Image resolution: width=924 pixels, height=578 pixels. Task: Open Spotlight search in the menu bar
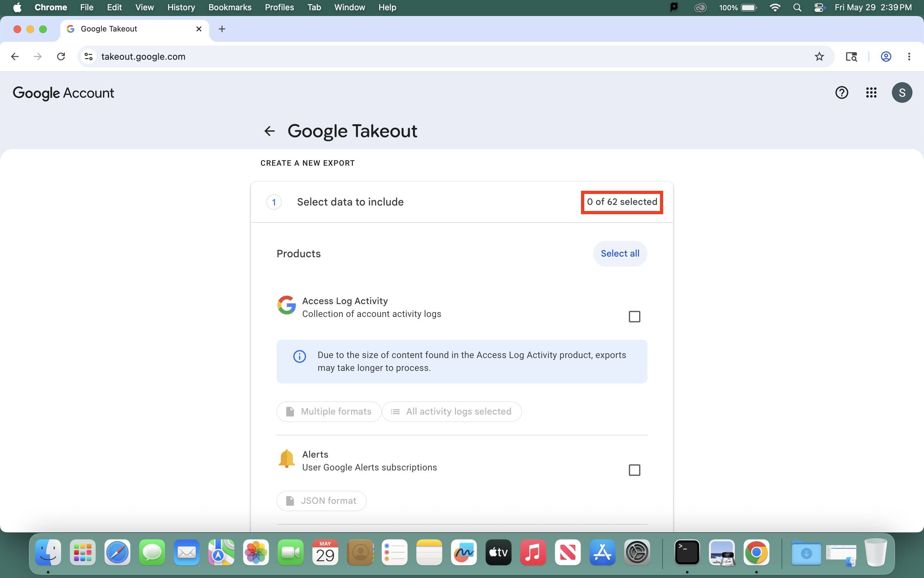(x=797, y=8)
